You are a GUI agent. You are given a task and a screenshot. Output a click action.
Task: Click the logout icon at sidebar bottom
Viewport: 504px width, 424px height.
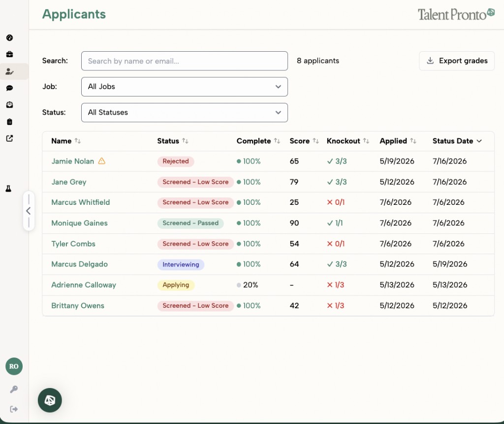click(x=14, y=409)
